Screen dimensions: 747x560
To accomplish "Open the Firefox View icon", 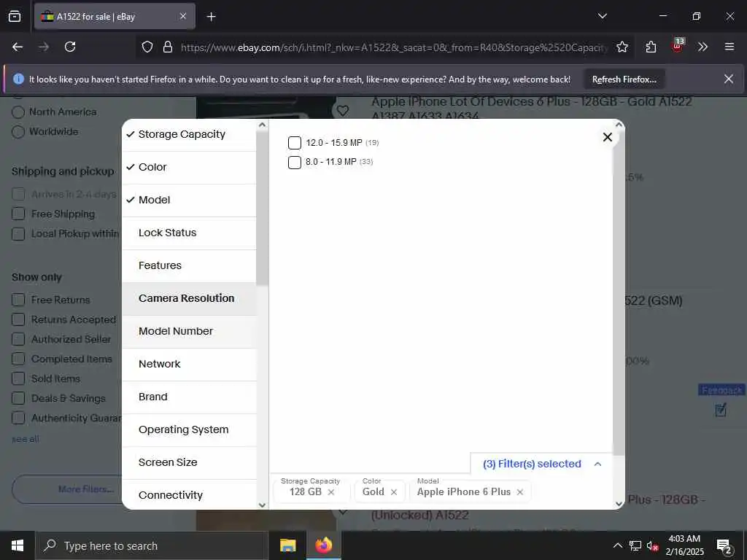I will (x=15, y=16).
